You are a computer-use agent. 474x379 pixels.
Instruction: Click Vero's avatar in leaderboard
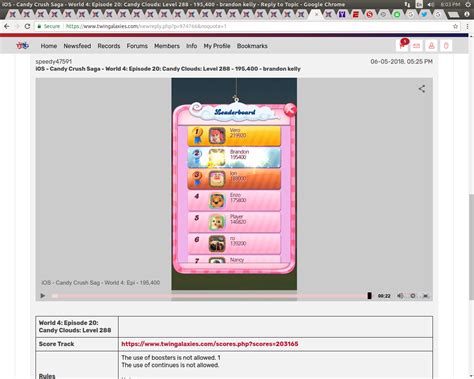point(217,136)
